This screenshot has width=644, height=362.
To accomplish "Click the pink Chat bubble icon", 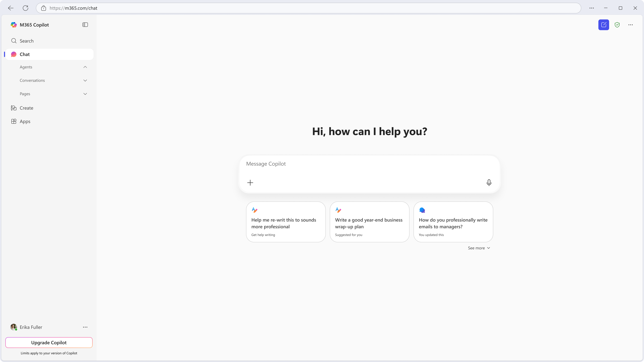I will pyautogui.click(x=14, y=54).
